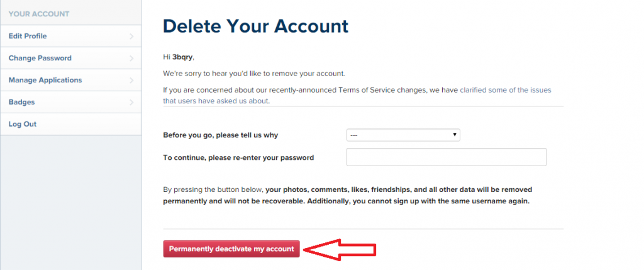Log Out of the account
Viewport: 644px width, 270px height.
[23, 124]
